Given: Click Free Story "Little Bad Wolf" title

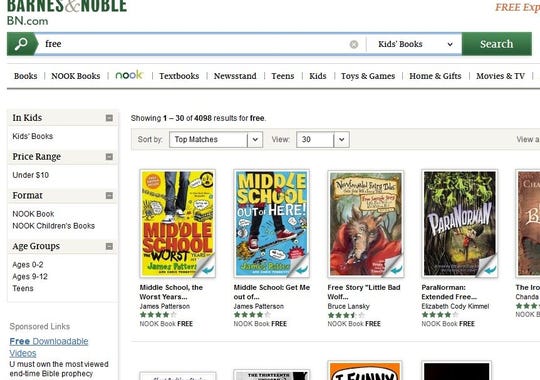Looking at the screenshot, I should point(364,292).
